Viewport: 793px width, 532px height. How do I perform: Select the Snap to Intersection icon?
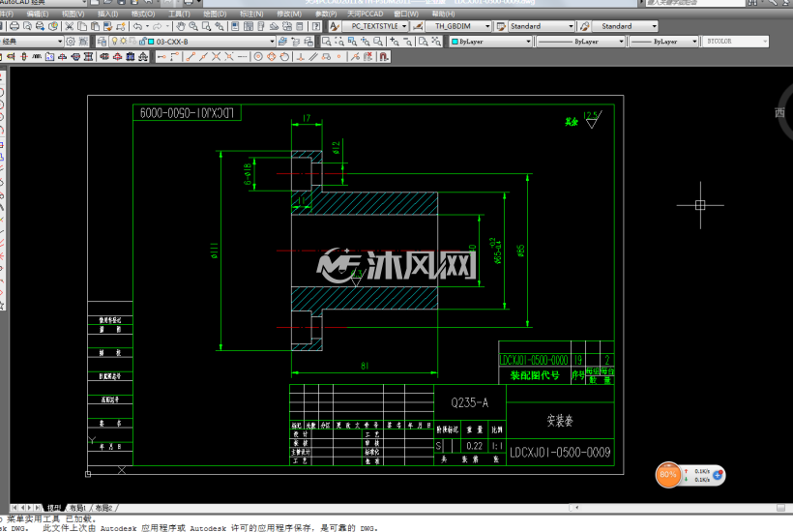point(216,57)
